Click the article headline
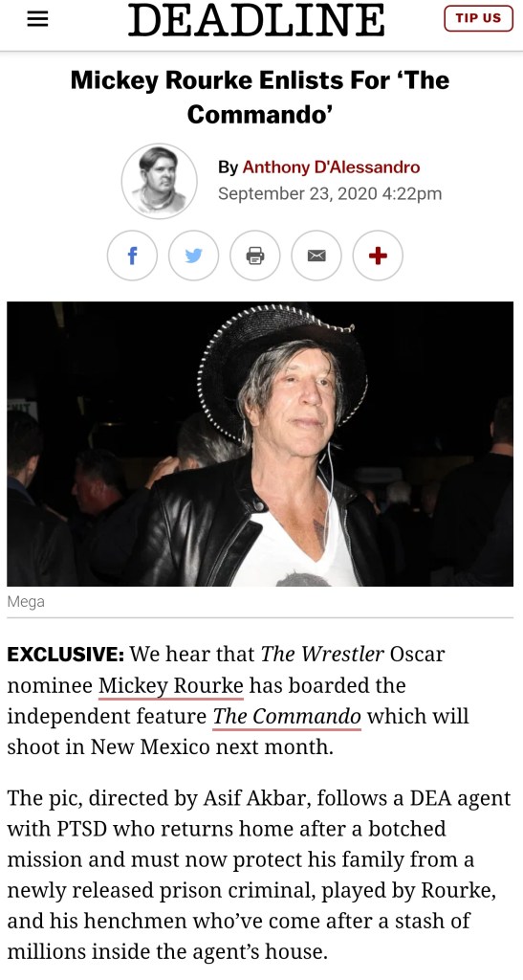 [260, 97]
